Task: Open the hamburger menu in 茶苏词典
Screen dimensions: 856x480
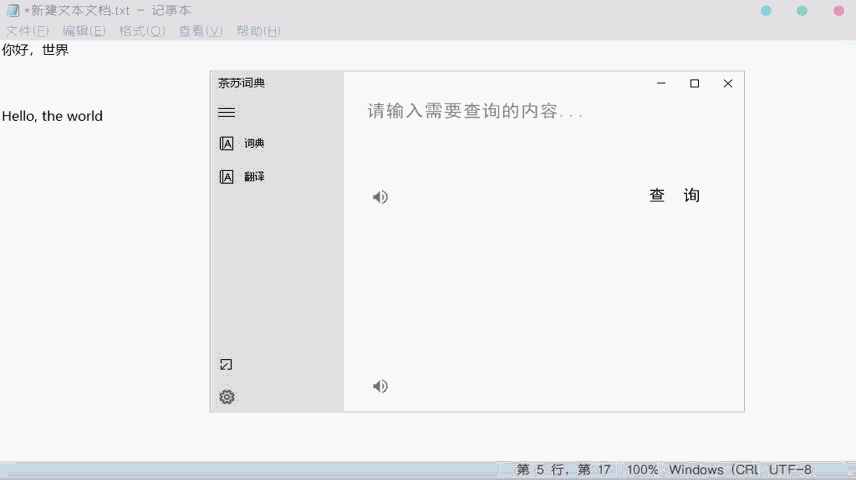Action: coord(227,112)
